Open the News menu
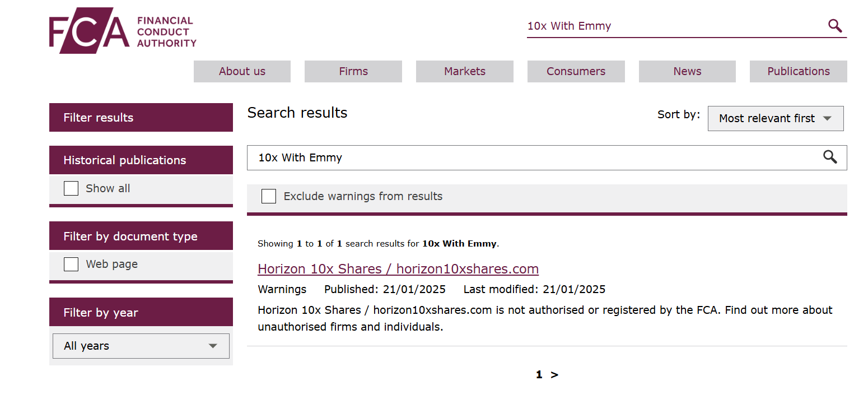The height and width of the screenshot is (399, 868). 687,71
